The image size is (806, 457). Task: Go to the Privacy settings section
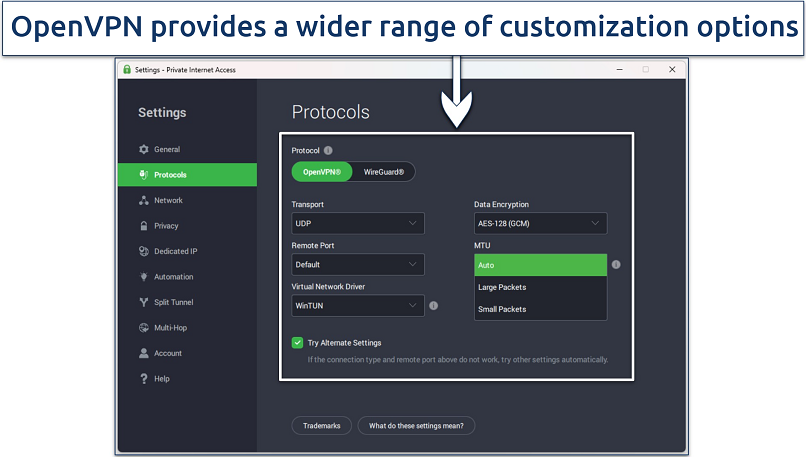(188, 226)
